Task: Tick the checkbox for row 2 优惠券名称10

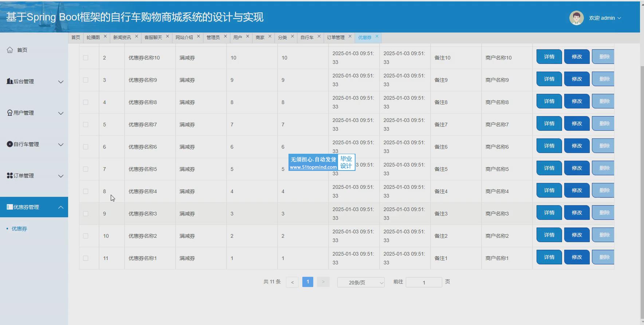Action: point(86,58)
